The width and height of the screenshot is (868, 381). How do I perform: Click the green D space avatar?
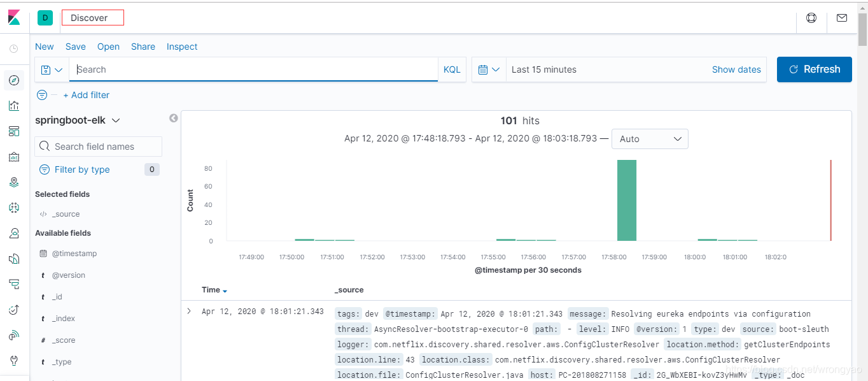click(45, 18)
